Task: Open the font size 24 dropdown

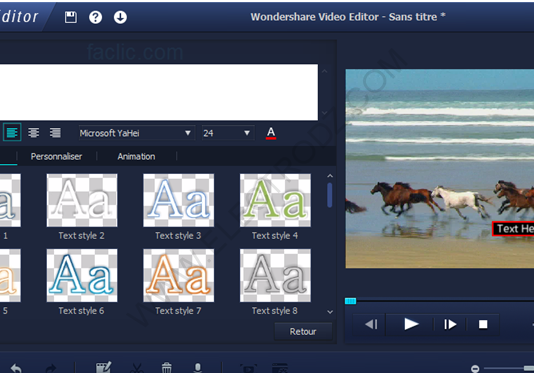Action: tap(227, 133)
